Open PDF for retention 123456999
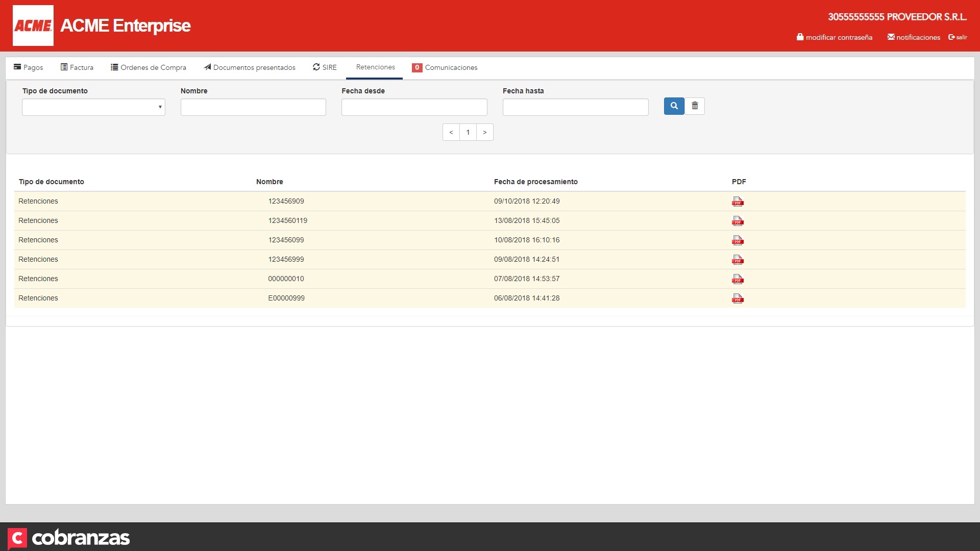 coord(738,260)
